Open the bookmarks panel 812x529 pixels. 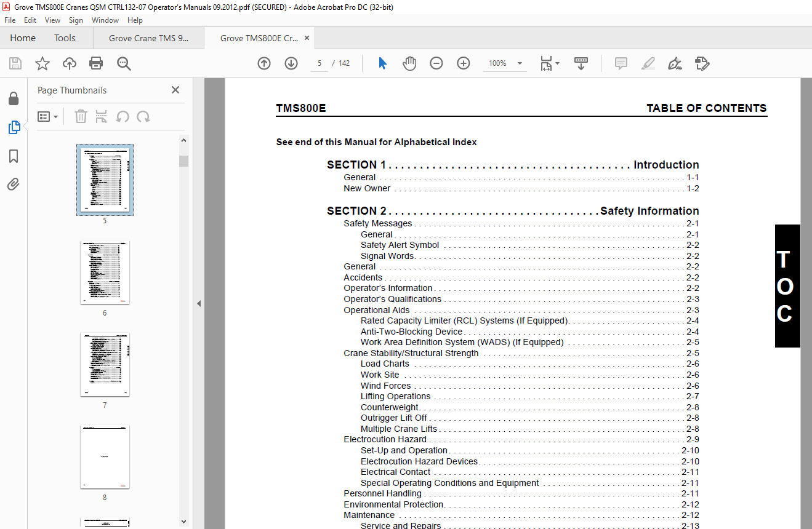(x=14, y=156)
